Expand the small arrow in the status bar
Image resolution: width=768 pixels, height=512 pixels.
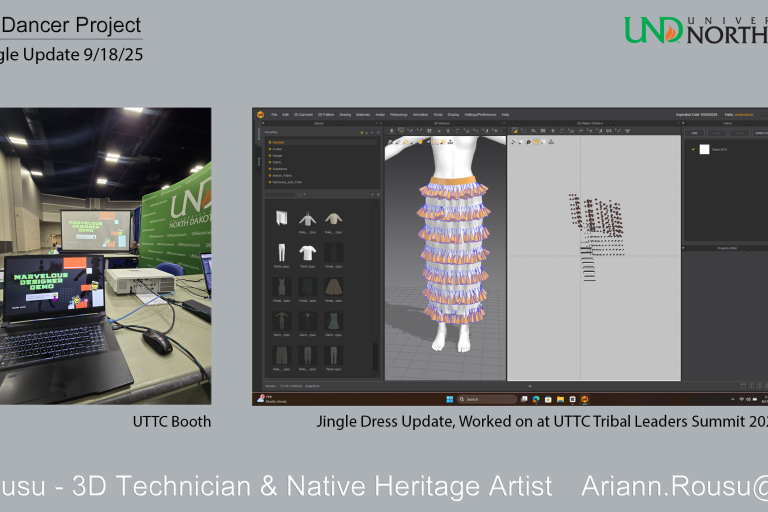(x=529, y=386)
